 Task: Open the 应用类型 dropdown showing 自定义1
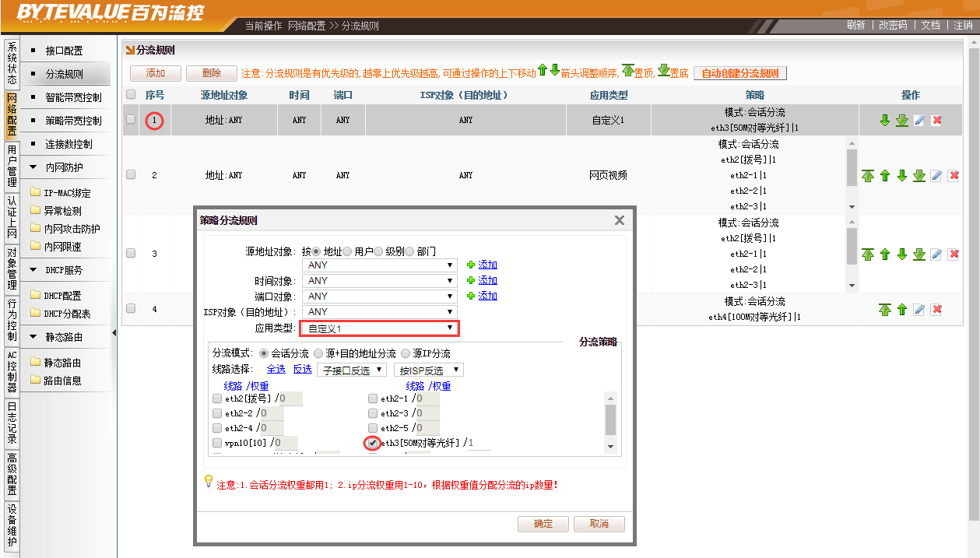pyautogui.click(x=380, y=328)
